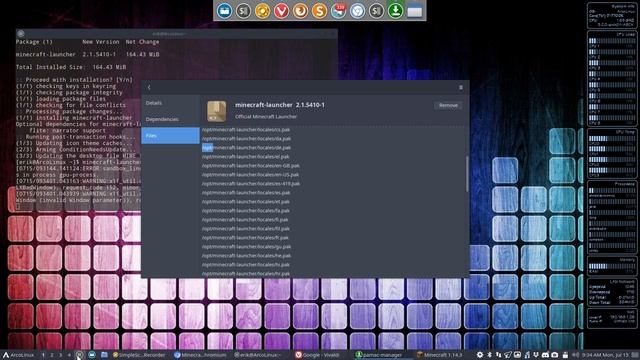Click the Discord tray icon
The width and height of the screenshot is (640, 360).
click(545, 355)
